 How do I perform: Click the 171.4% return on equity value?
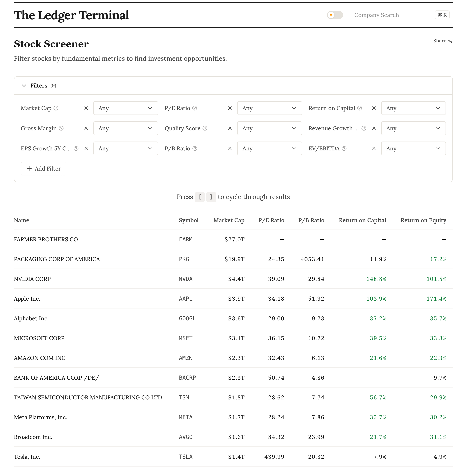click(x=436, y=298)
